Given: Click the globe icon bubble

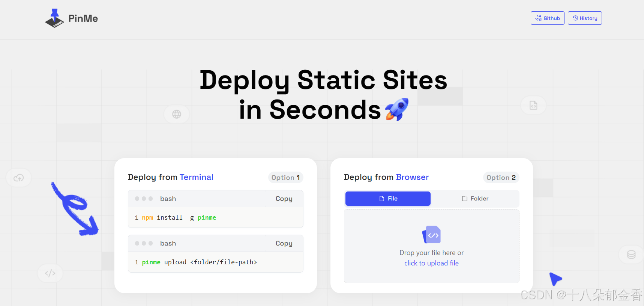Looking at the screenshot, I should (177, 114).
